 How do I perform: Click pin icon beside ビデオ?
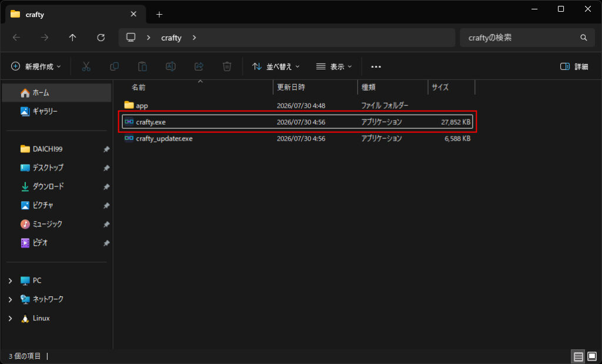[x=106, y=243]
